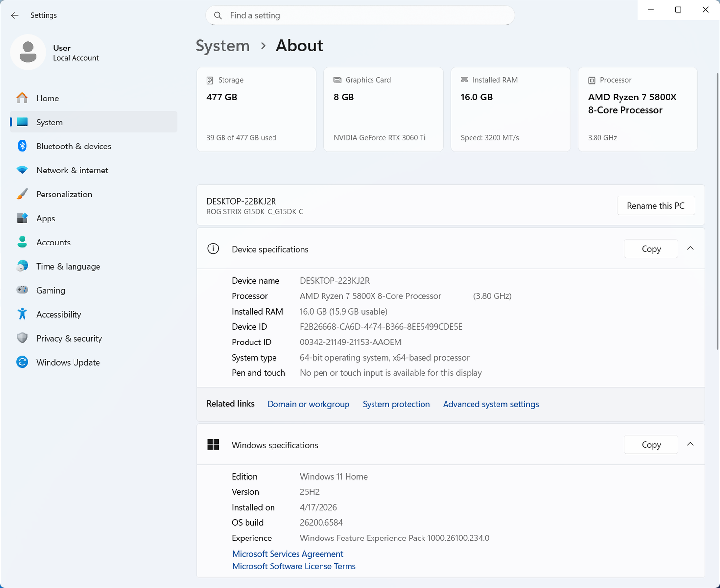Open Bluetooth & devices via its icon

[22, 146]
